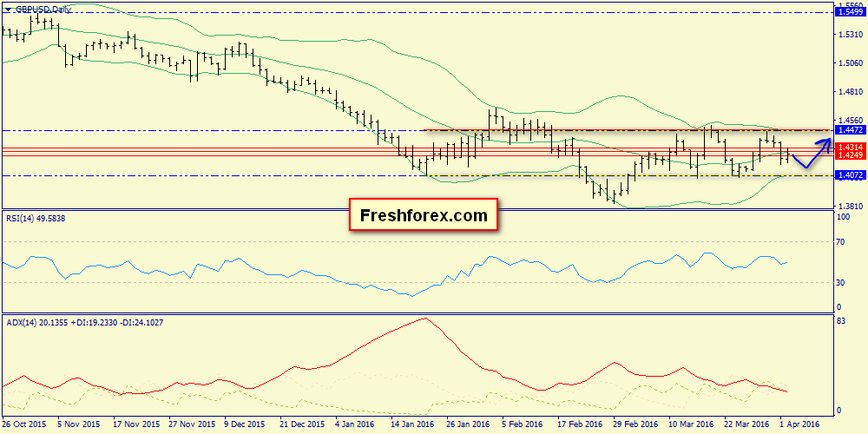Select the 1.4472 blue price tag
Viewport: 868px width, 434px height.
coord(849,131)
